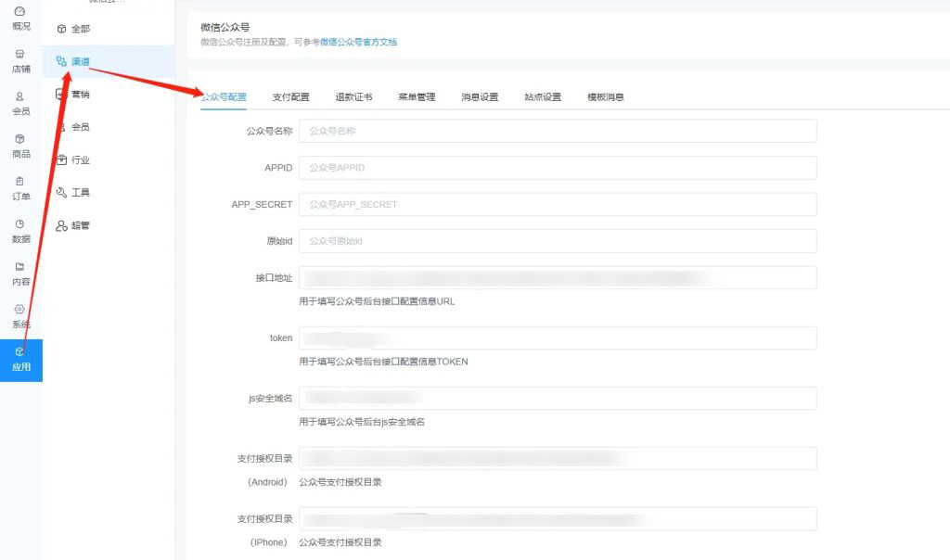Click the APP_SECRET field label
The image size is (950, 560).
tap(262, 205)
